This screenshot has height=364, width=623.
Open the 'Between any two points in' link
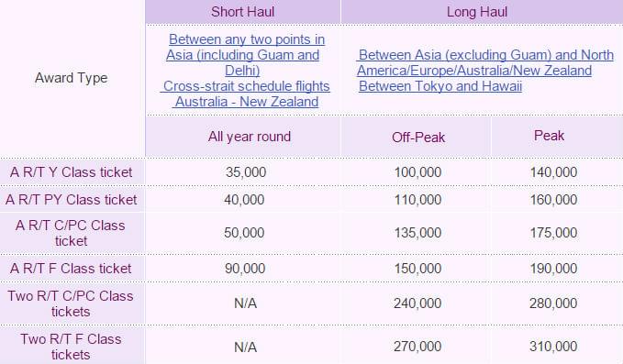pyautogui.click(x=247, y=39)
